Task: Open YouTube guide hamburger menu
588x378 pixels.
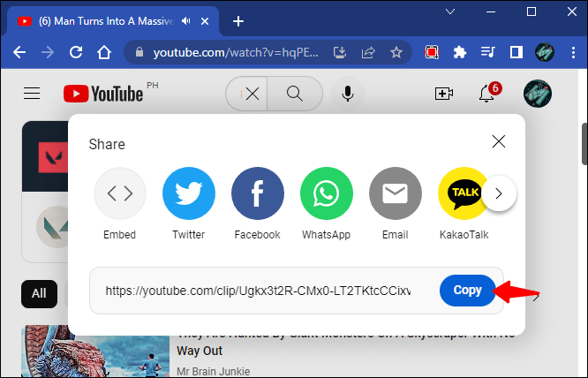Action: tap(32, 94)
